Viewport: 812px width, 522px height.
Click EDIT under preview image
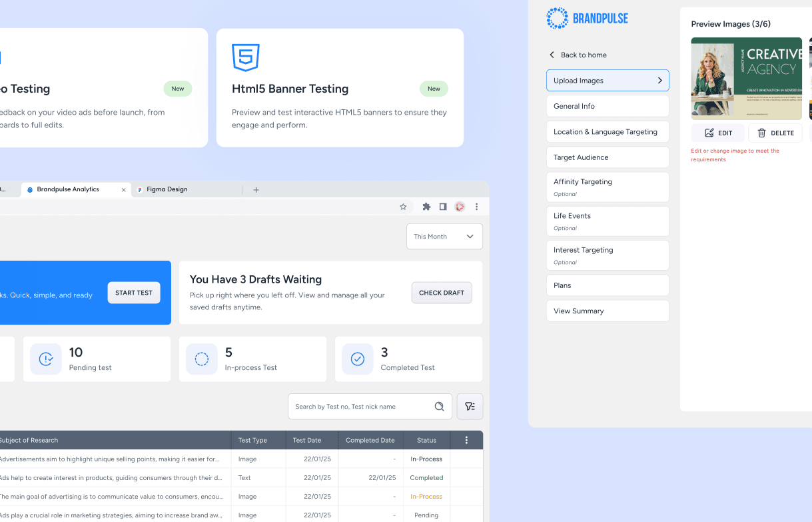click(x=717, y=133)
